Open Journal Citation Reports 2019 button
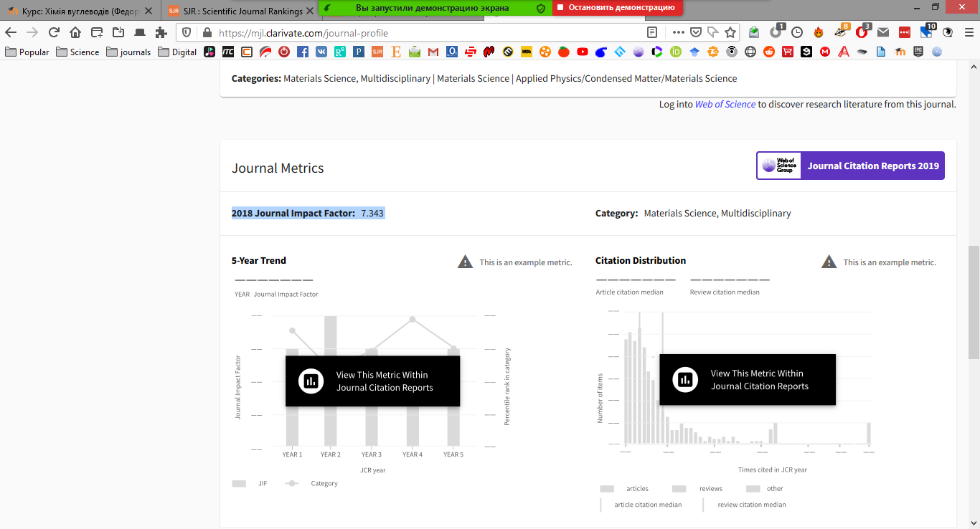The width and height of the screenshot is (980, 529). (850, 166)
